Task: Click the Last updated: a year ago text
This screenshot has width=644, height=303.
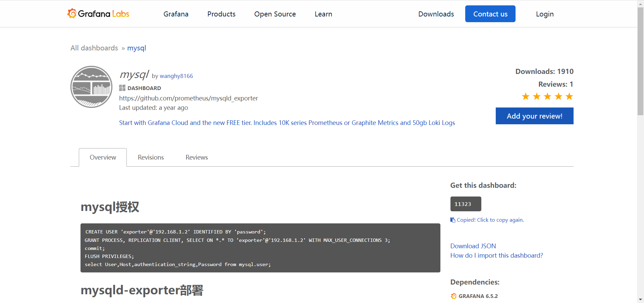Action: click(154, 107)
